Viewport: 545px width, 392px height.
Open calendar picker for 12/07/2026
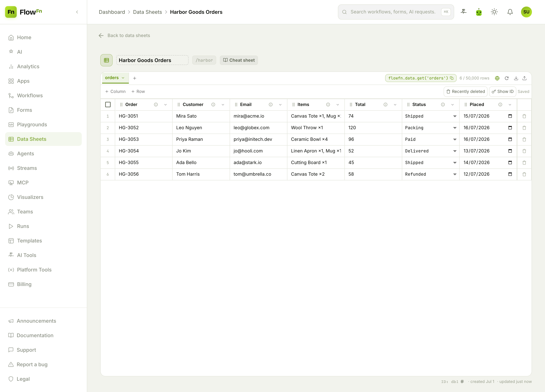click(510, 174)
